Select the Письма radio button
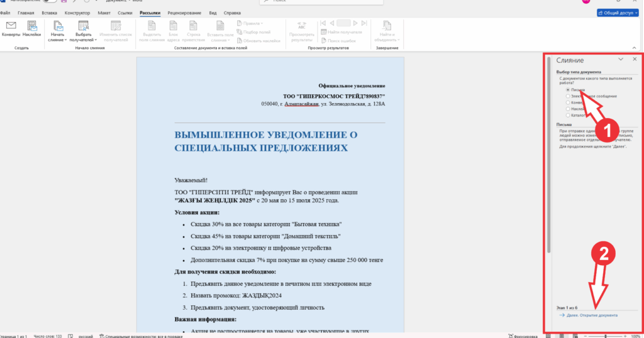The image size is (644, 338). click(568, 90)
